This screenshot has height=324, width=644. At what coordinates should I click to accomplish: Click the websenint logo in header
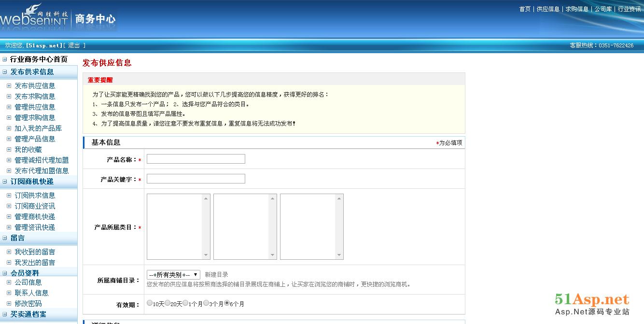34,17
